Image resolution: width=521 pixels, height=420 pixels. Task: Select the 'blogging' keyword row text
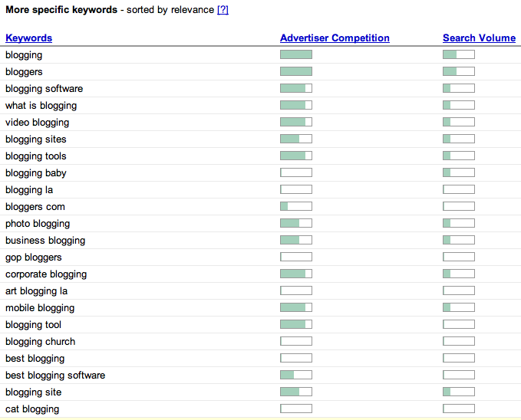(x=24, y=54)
